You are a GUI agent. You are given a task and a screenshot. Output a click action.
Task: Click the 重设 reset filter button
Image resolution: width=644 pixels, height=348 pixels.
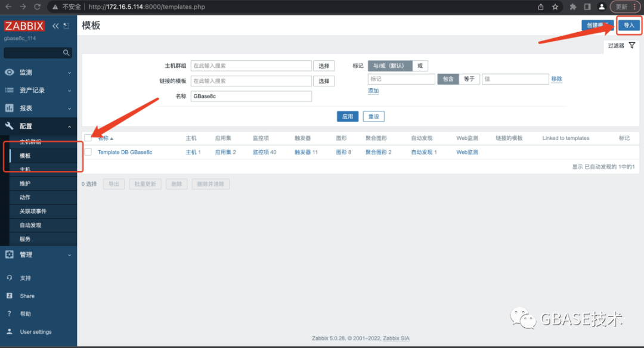(x=374, y=117)
